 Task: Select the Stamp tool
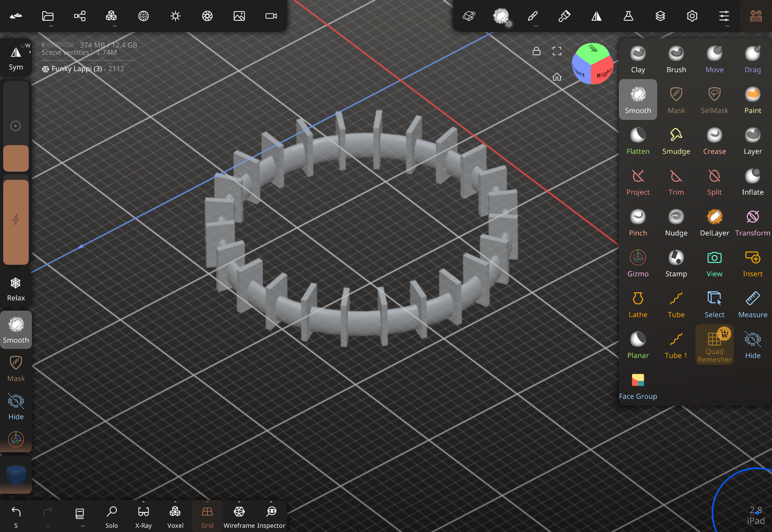point(676,263)
